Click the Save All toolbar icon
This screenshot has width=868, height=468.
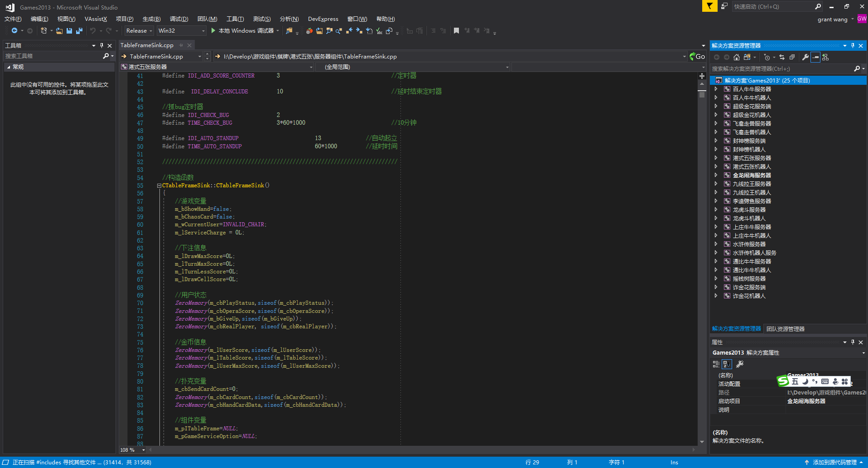coord(79,30)
